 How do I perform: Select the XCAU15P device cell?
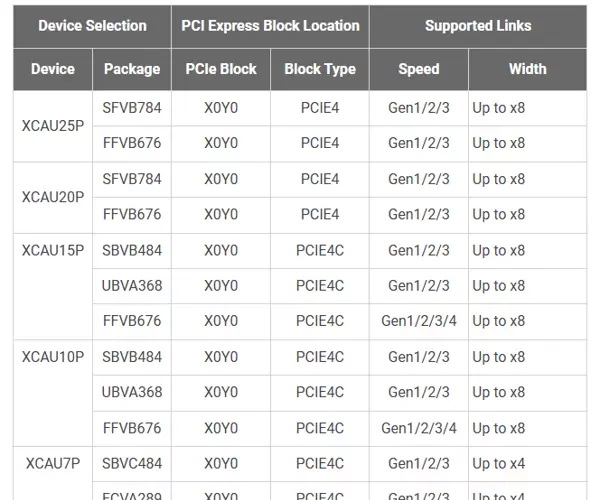(x=53, y=250)
